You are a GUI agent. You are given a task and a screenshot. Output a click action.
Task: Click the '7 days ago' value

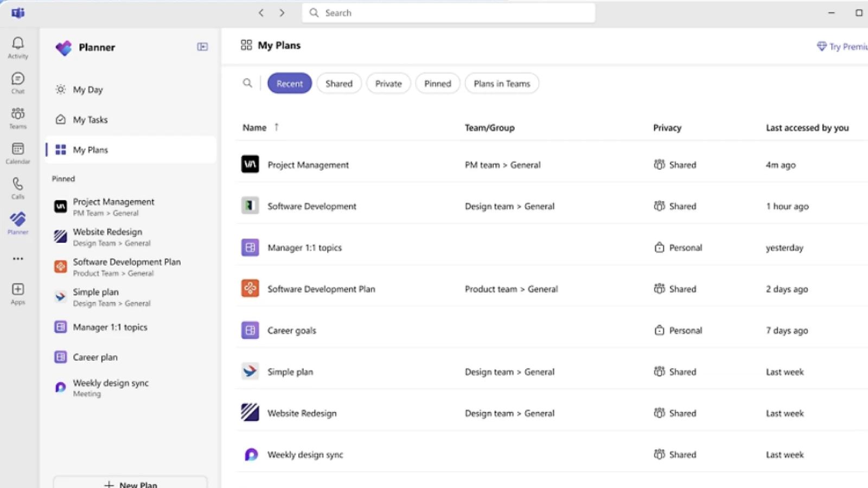coord(787,330)
